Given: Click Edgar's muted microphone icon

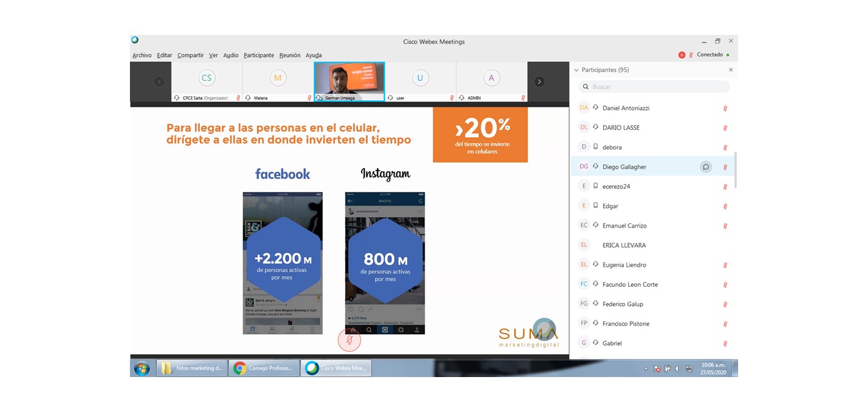Looking at the screenshot, I should tap(725, 207).
